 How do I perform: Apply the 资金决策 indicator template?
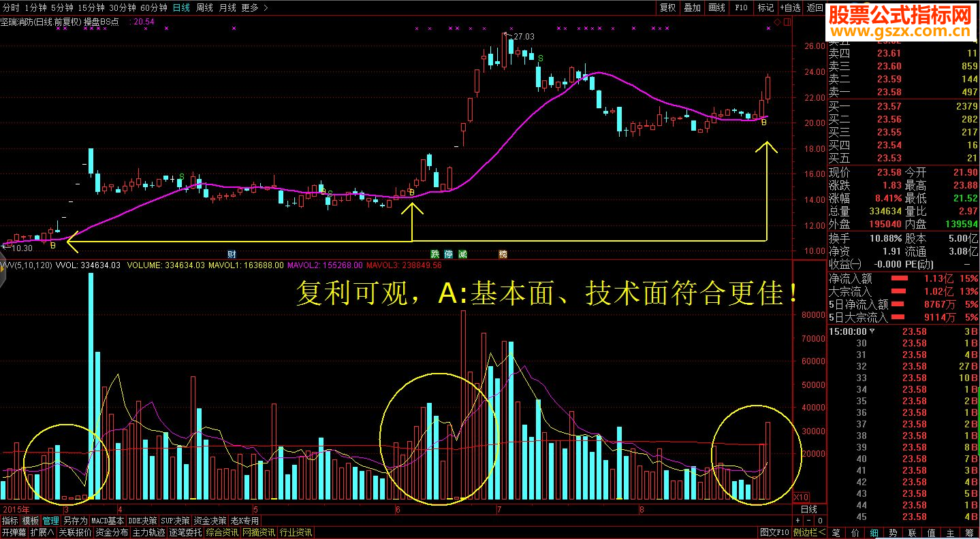coord(210,521)
